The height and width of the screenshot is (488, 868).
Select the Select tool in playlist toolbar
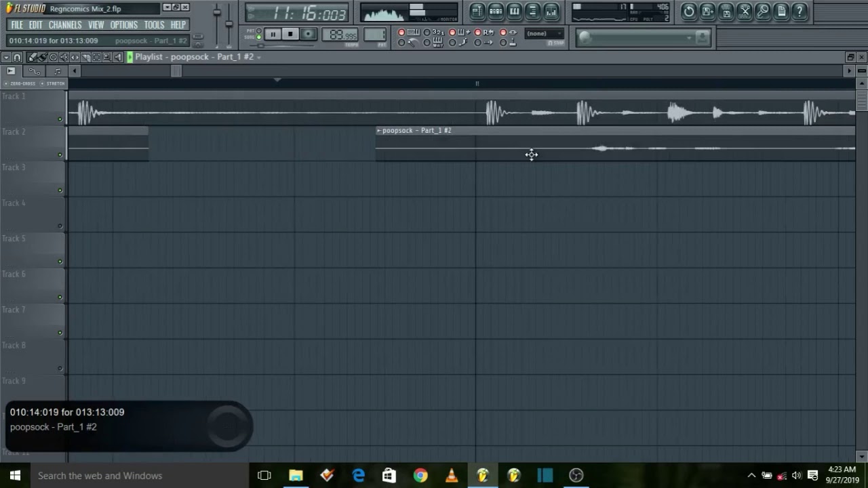coord(96,57)
